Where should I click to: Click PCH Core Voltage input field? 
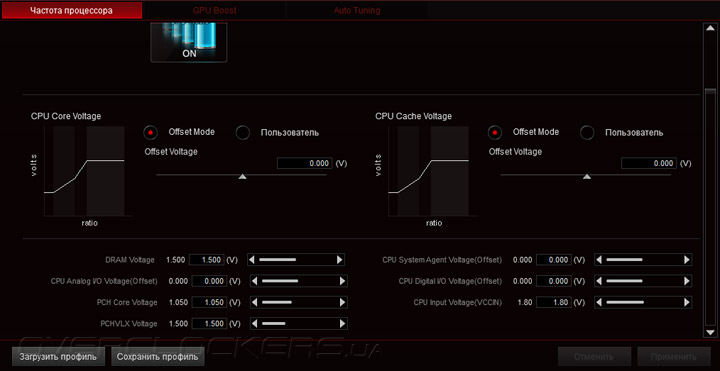tap(209, 303)
